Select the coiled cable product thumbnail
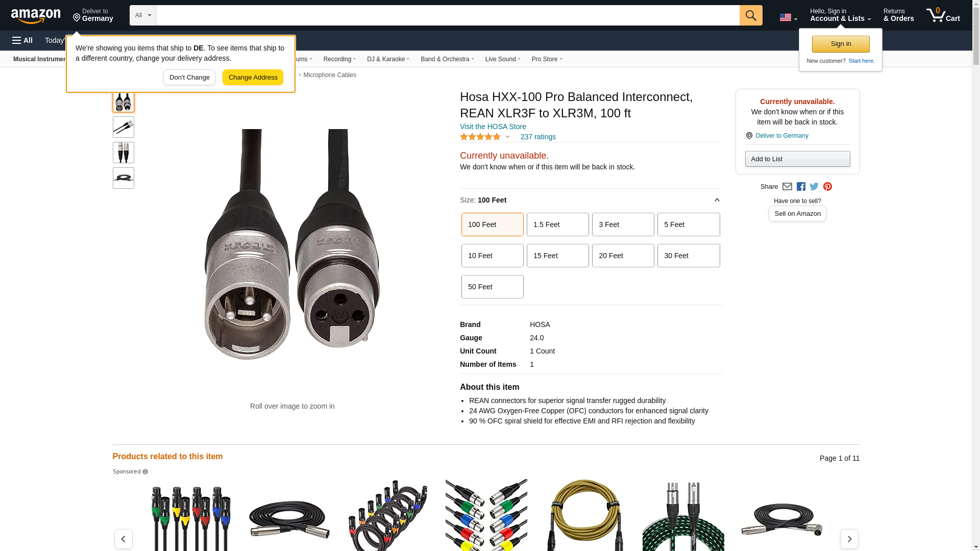Image resolution: width=980 pixels, height=551 pixels. pos(124,178)
